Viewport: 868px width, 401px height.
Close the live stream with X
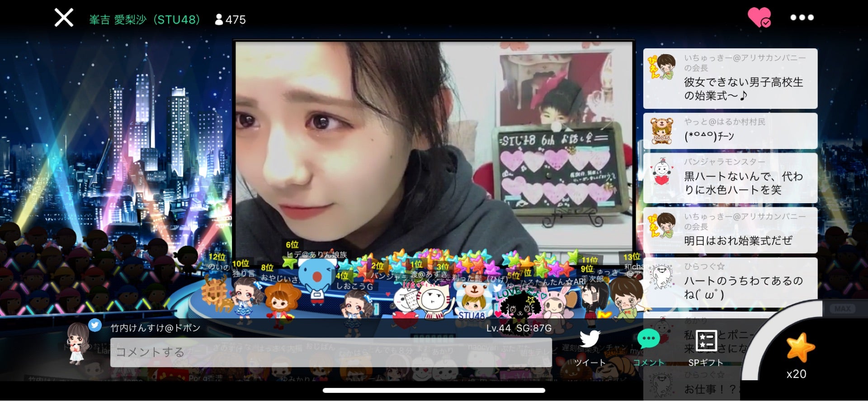pyautogui.click(x=64, y=18)
